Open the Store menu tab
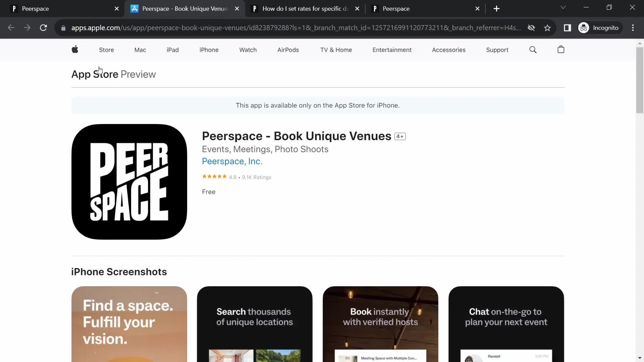This screenshot has height=362, width=644. click(106, 50)
